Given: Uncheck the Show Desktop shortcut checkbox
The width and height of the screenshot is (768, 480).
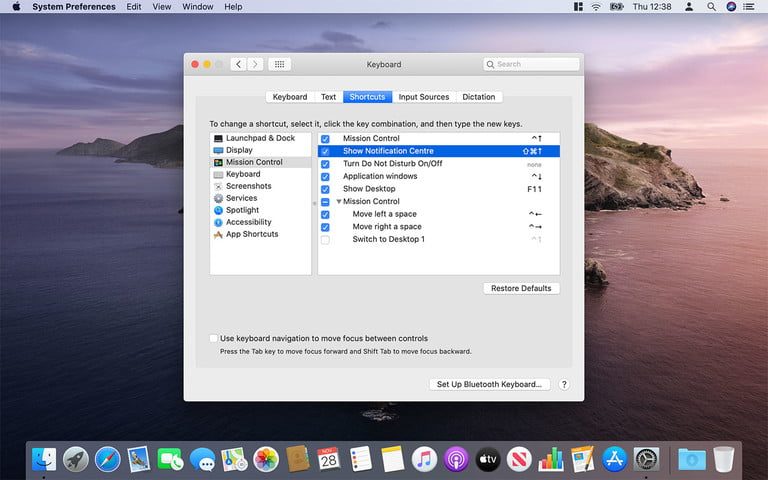Looking at the screenshot, I should [325, 189].
